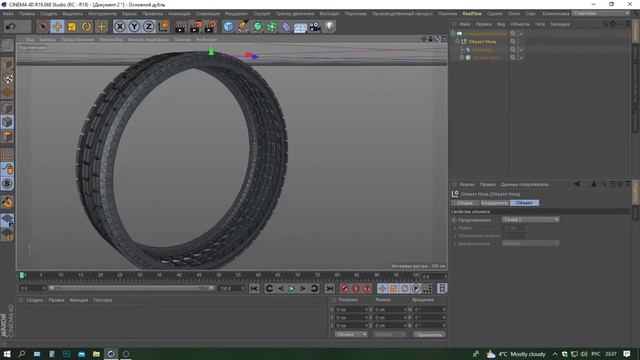
Task: Open the Объекты menu in Object Manager
Action: coord(520,24)
